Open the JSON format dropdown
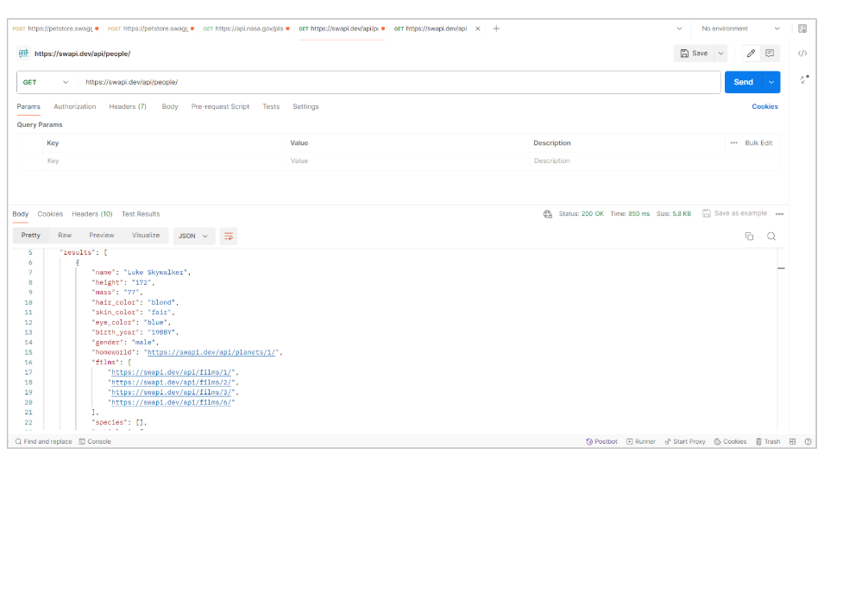This screenshot has width=868, height=600. [193, 236]
